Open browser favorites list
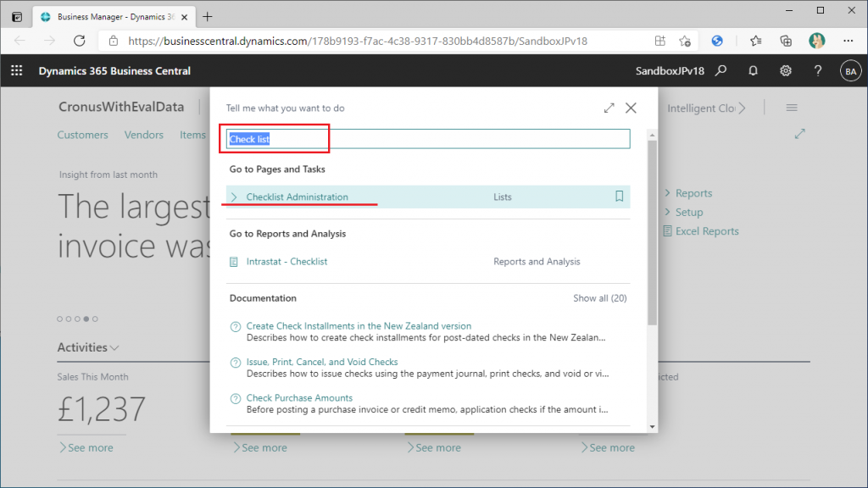 tap(755, 41)
